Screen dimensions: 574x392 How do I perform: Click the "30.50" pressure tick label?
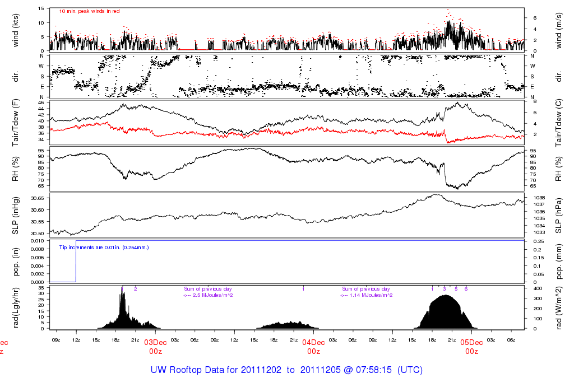coord(38,234)
